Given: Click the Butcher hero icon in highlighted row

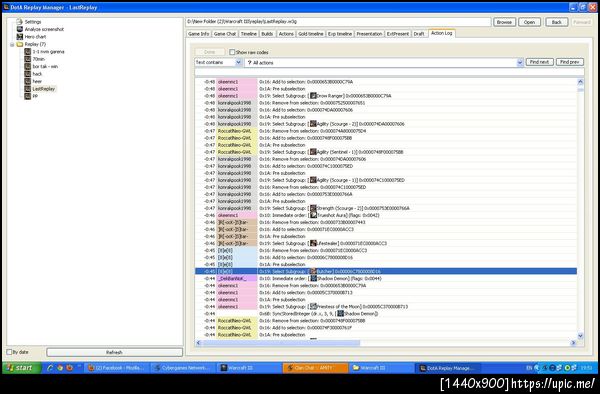Looking at the screenshot, I should 313,271.
